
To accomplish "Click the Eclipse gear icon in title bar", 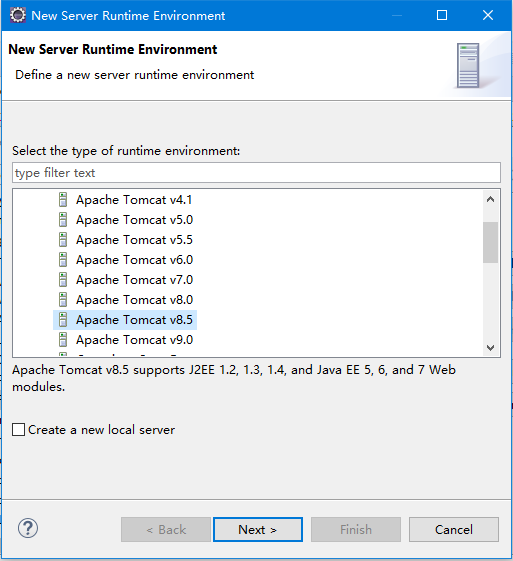I will tap(18, 15).
